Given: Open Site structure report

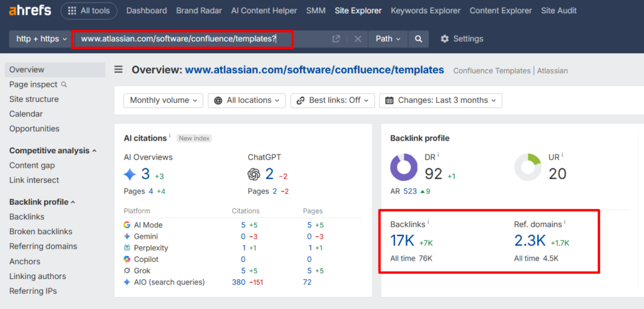Looking at the screenshot, I should coord(34,99).
